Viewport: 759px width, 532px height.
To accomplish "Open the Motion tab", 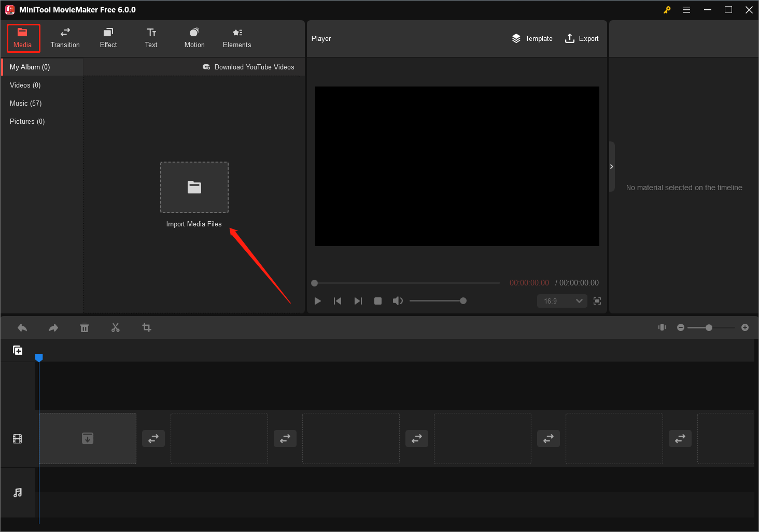I will 194,38.
